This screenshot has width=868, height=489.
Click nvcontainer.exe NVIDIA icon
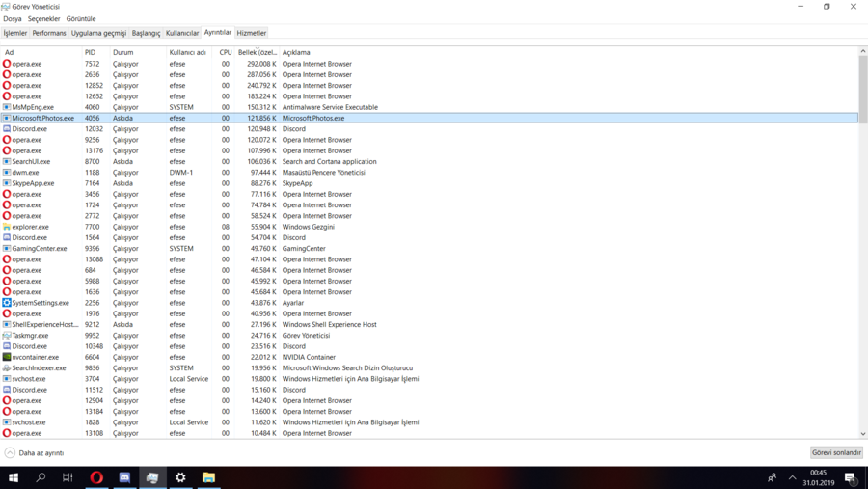tap(7, 357)
